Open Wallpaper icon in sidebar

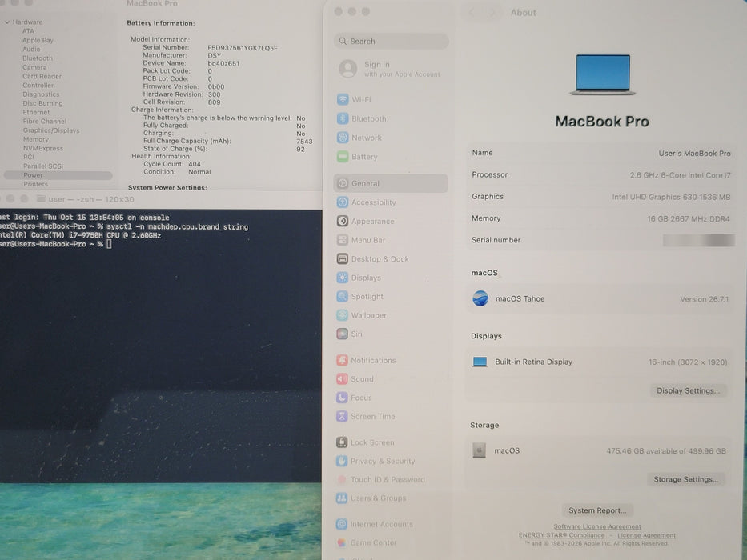point(343,314)
